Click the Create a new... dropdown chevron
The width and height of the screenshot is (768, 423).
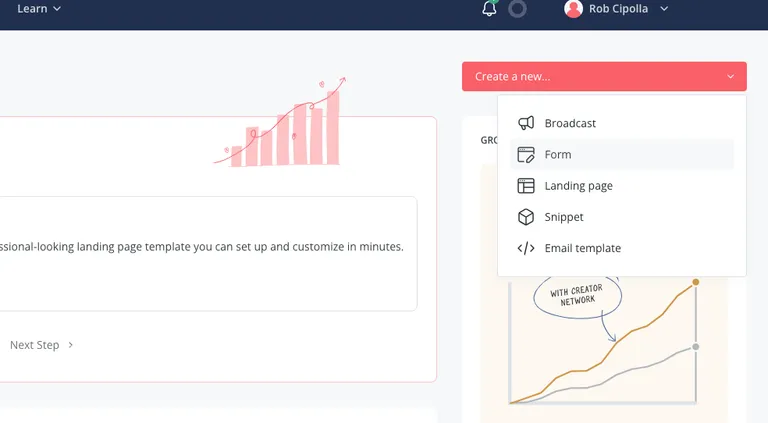(x=730, y=76)
